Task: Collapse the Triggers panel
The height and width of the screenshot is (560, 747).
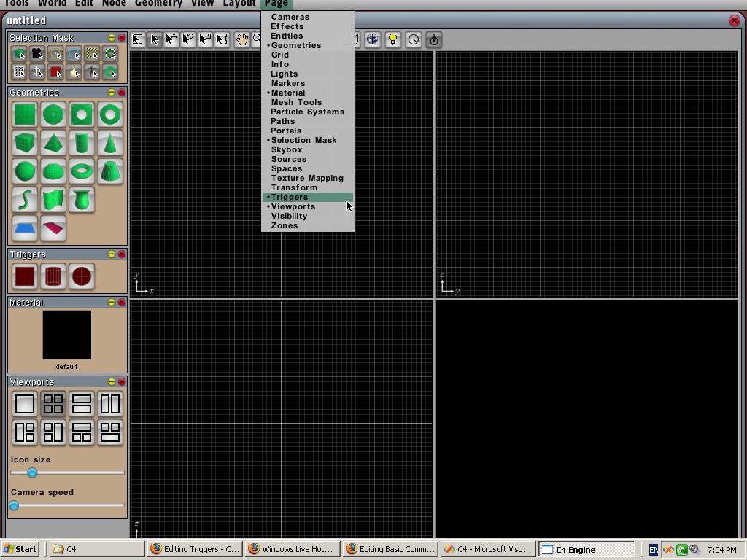Action: (112, 254)
